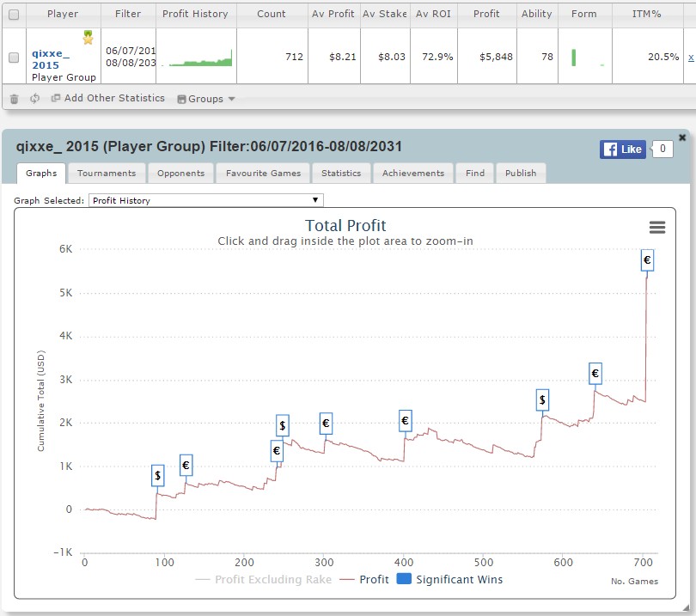Toggle Significant Wins legend series
The height and width of the screenshot is (616, 696).
pos(449,580)
